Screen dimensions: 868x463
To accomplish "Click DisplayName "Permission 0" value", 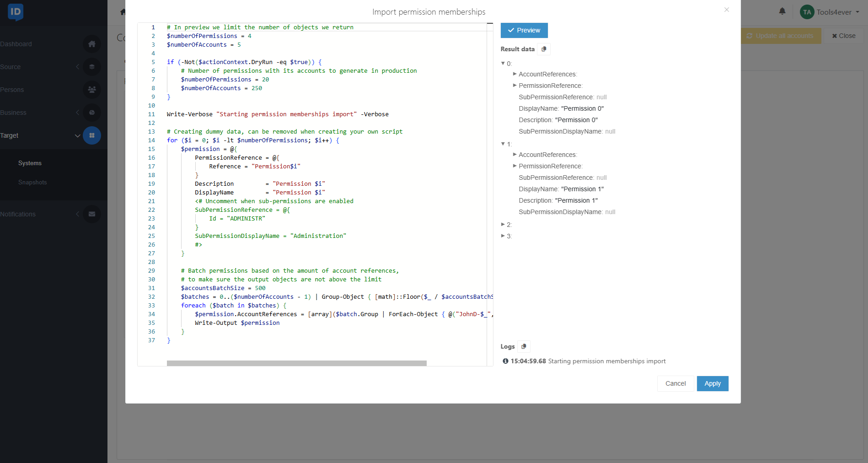I will pos(582,108).
